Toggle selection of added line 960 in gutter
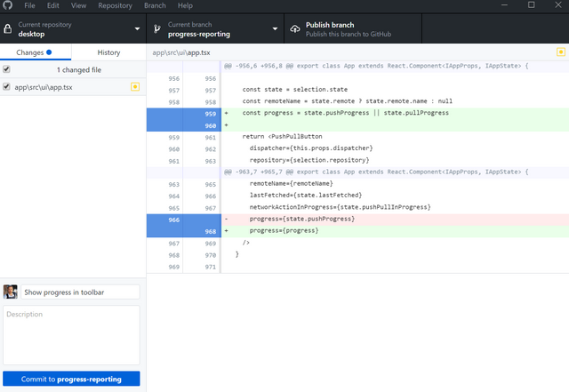 coord(184,125)
